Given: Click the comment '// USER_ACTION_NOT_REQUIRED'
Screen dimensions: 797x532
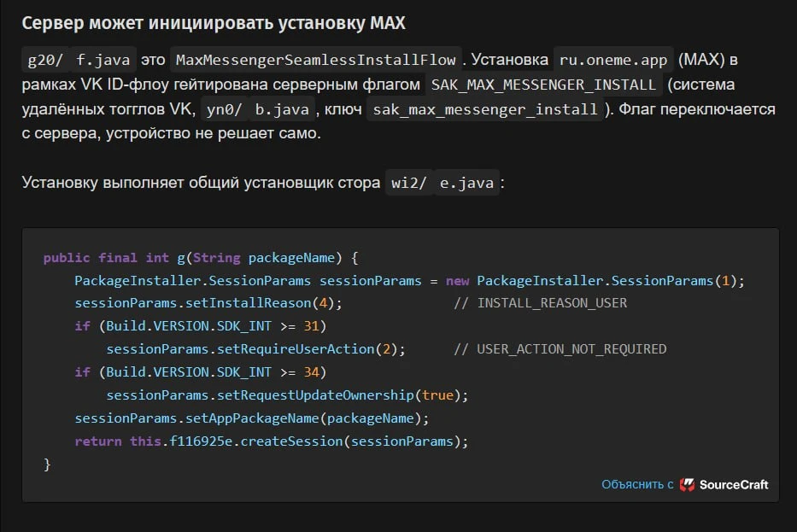Looking at the screenshot, I should 560,349.
